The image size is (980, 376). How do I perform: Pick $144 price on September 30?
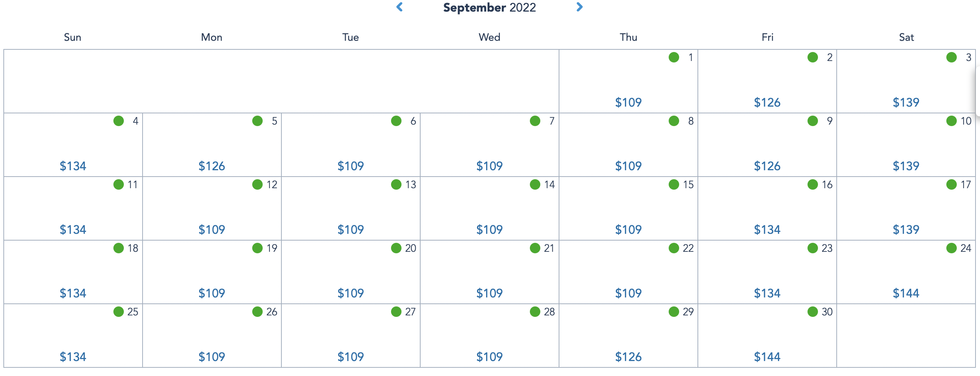pyautogui.click(x=767, y=357)
